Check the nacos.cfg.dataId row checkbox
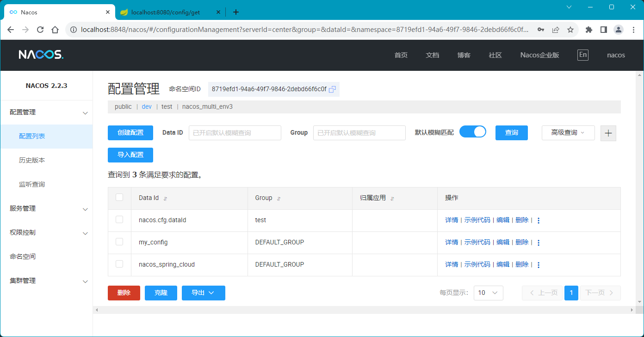This screenshot has height=337, width=644. pos(119,219)
